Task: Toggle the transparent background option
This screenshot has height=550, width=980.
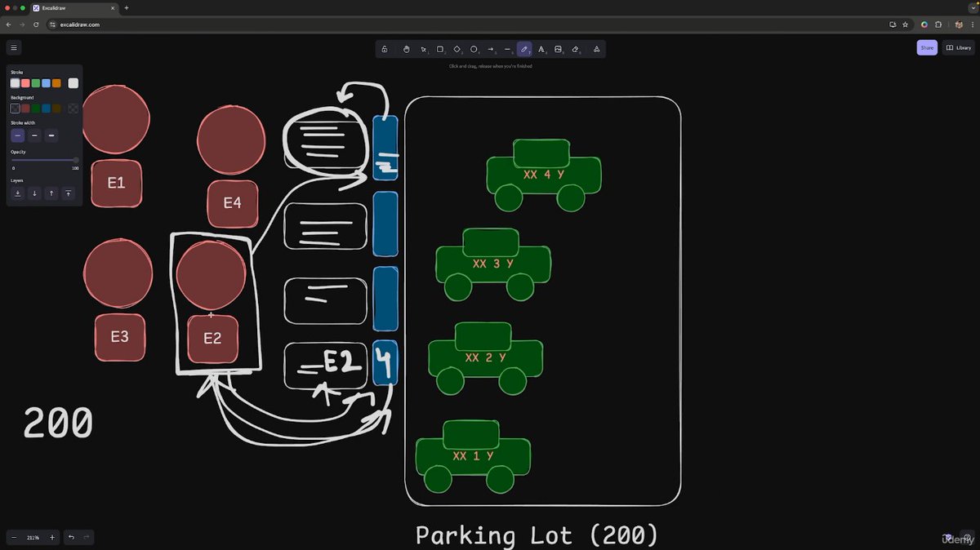Action: pyautogui.click(x=14, y=109)
